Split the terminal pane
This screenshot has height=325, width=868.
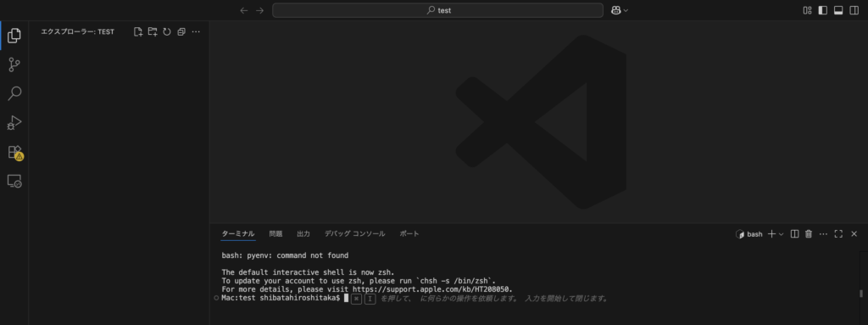pyautogui.click(x=794, y=234)
